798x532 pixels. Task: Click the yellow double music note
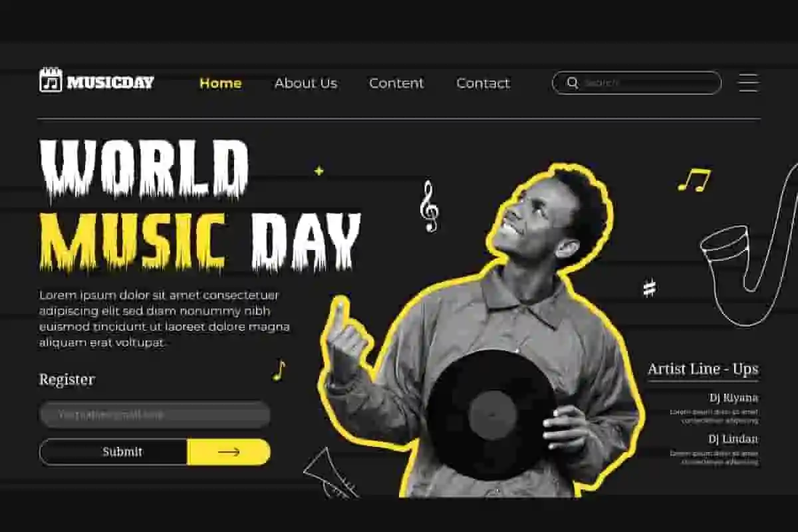pos(694,180)
